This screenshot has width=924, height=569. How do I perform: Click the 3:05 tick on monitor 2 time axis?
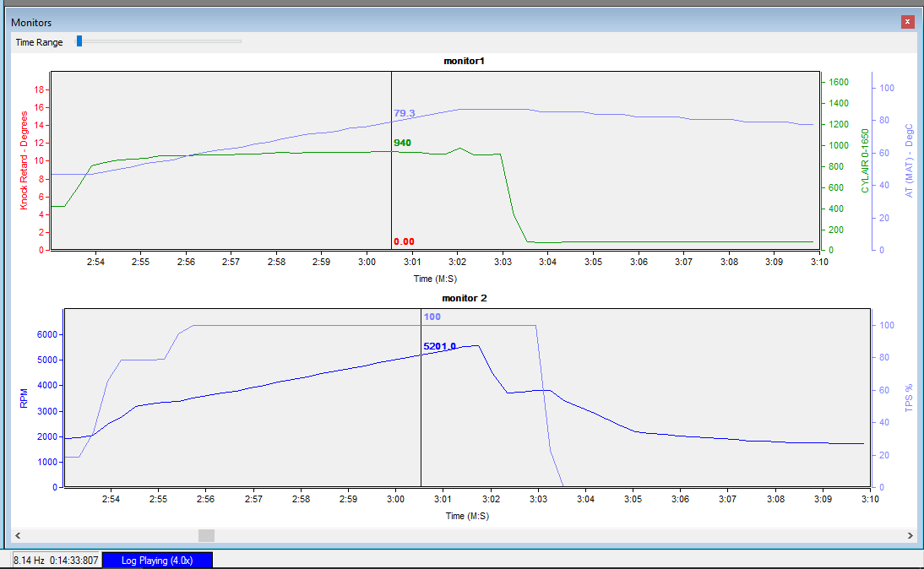633,499
